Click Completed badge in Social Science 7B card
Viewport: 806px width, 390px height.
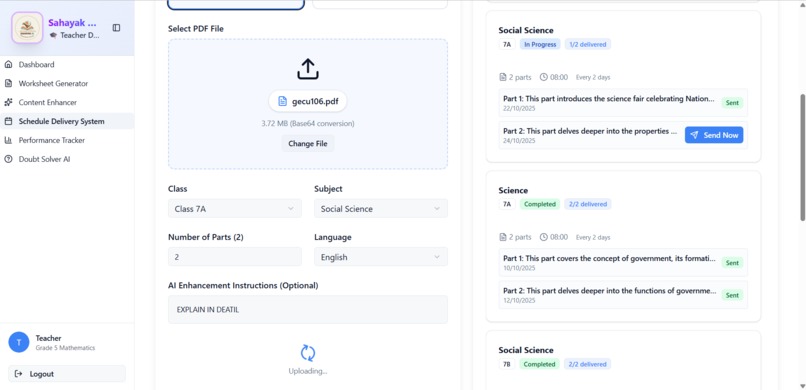[540, 364]
